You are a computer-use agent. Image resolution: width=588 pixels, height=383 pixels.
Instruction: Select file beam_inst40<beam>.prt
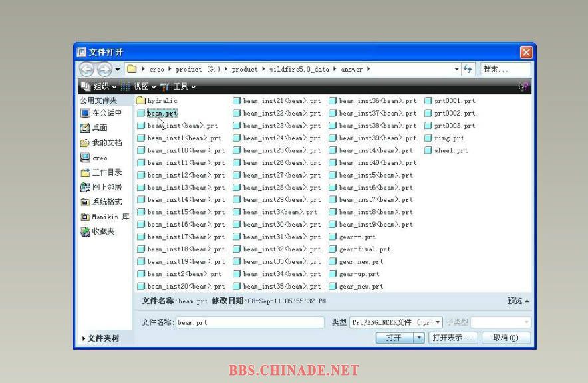click(372, 163)
